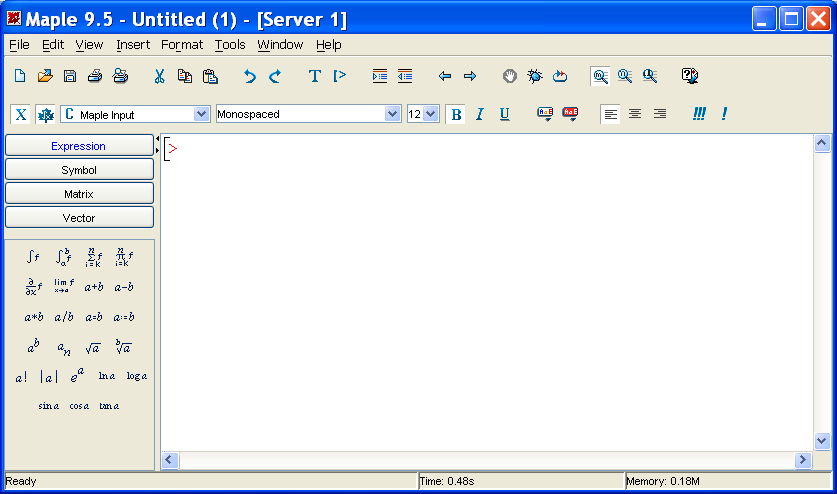Toggle bold formatting
837x494 pixels.
pyautogui.click(x=456, y=114)
